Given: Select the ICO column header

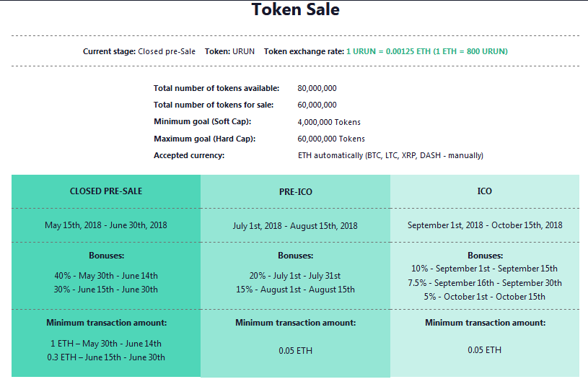Looking at the screenshot, I should pyautogui.click(x=485, y=191).
